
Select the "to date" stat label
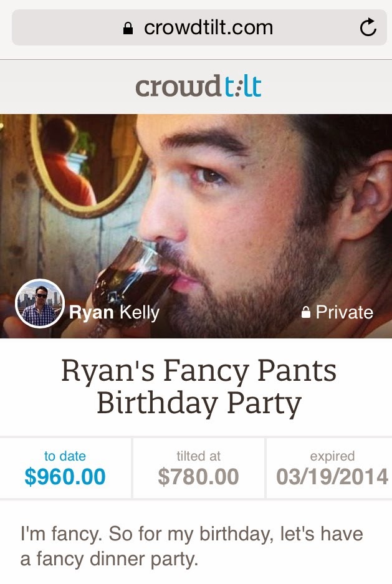[65, 456]
